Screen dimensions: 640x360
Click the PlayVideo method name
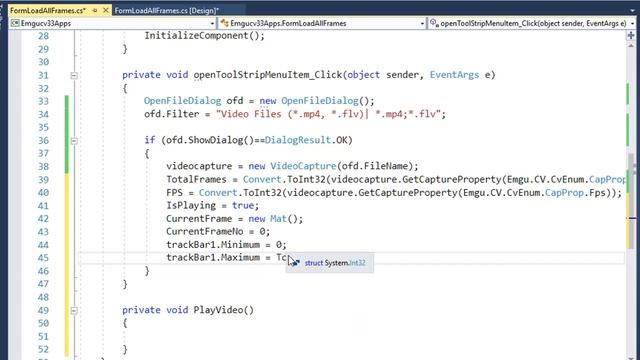point(218,310)
